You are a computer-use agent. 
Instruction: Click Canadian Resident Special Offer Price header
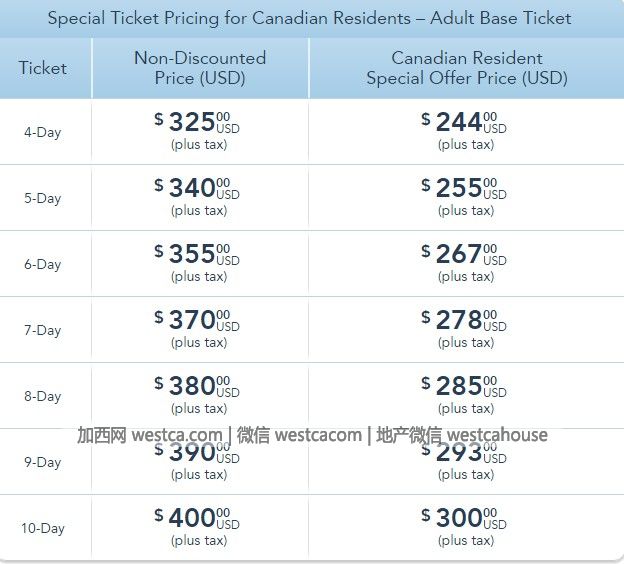(467, 68)
